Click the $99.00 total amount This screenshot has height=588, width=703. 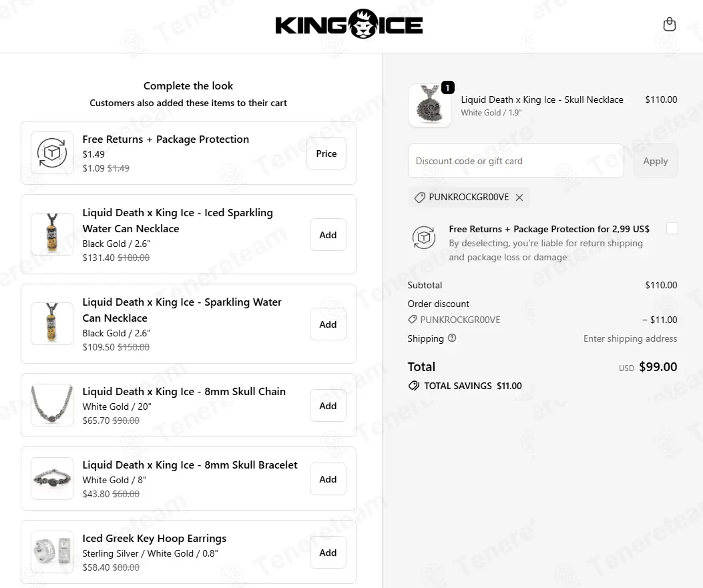click(658, 366)
